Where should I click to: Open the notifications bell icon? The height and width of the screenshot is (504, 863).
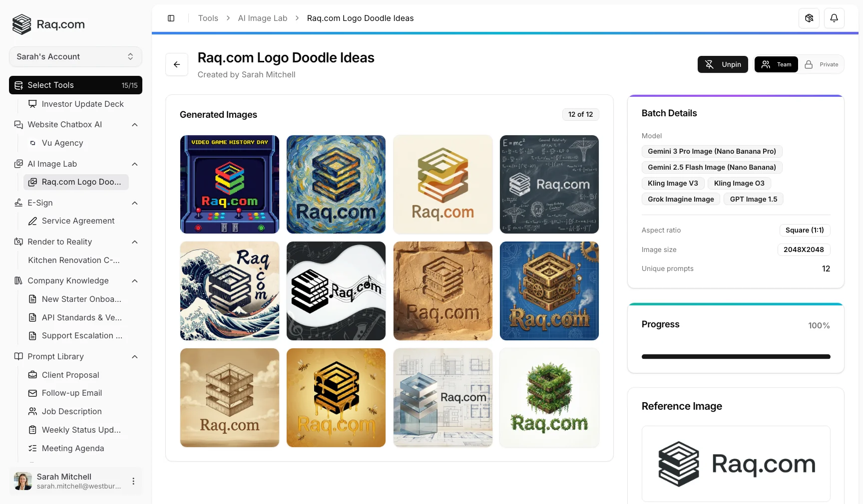(834, 18)
